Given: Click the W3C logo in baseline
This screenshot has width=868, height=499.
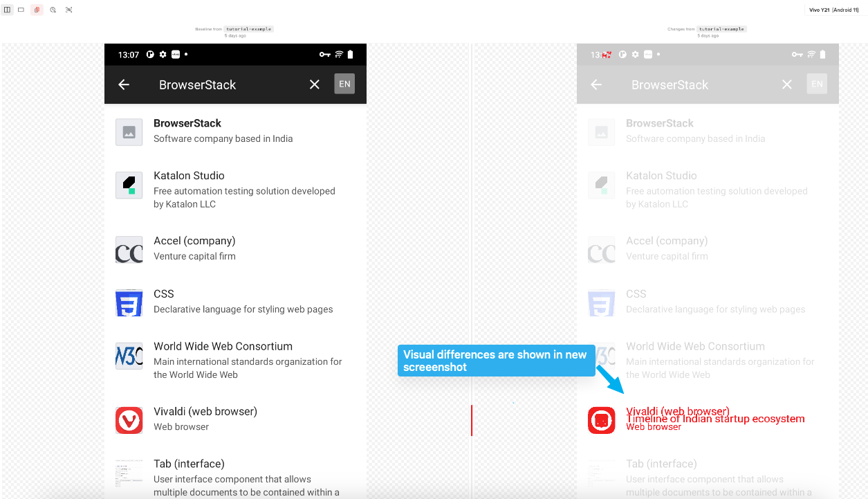Looking at the screenshot, I should coord(129,356).
